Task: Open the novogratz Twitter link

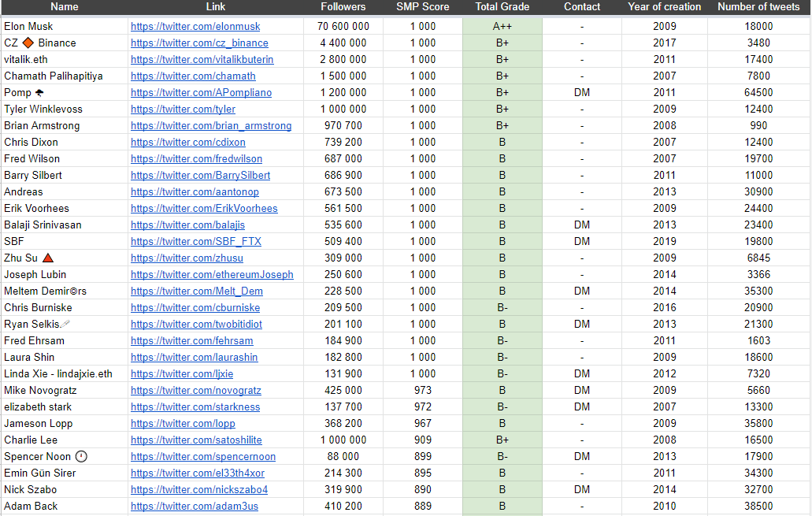Action: pyautogui.click(x=196, y=392)
